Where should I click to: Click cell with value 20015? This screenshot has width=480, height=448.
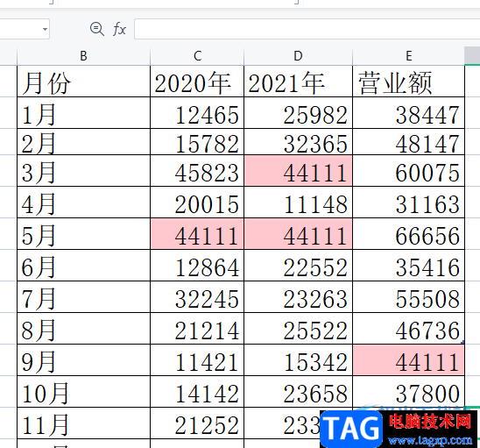click(197, 203)
